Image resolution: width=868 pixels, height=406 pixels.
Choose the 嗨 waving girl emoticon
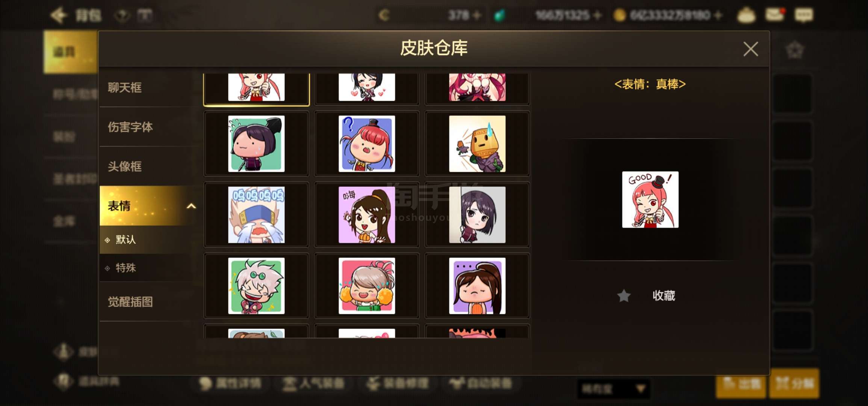(x=367, y=215)
